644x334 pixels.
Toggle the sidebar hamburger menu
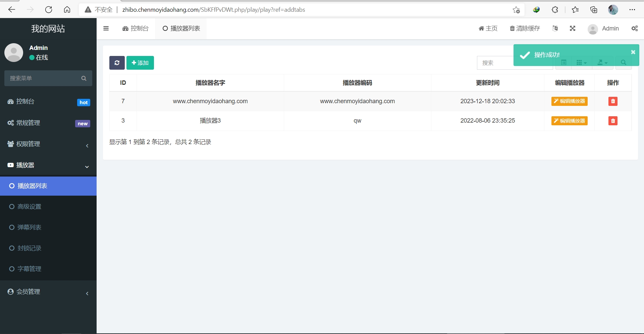[x=106, y=28]
